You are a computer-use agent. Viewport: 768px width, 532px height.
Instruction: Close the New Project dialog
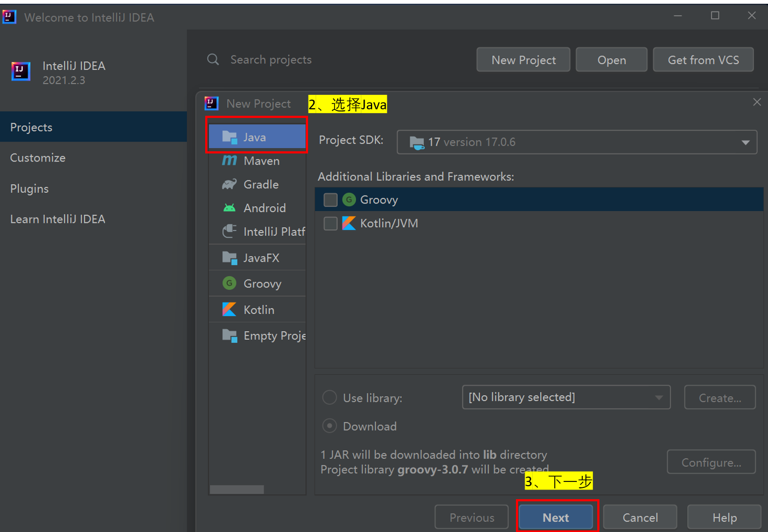pos(757,102)
